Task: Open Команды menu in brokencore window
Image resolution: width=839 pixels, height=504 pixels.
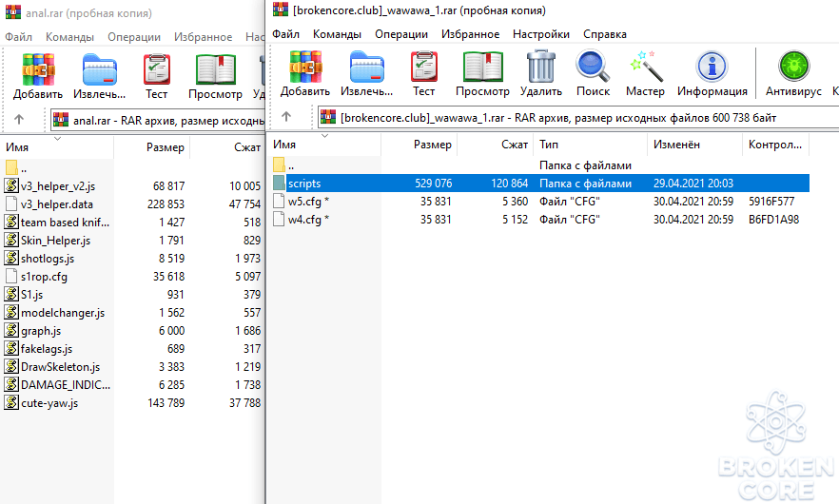Action: 337,34
